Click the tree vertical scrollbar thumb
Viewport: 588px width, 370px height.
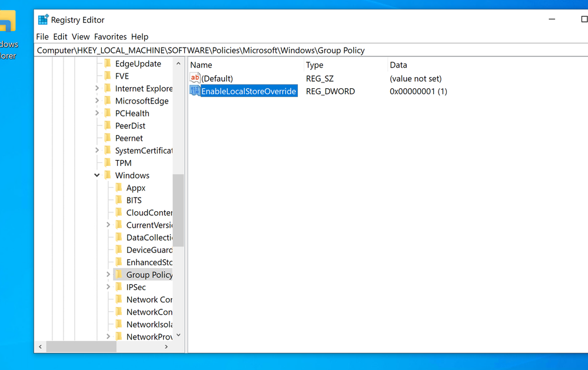click(178, 211)
